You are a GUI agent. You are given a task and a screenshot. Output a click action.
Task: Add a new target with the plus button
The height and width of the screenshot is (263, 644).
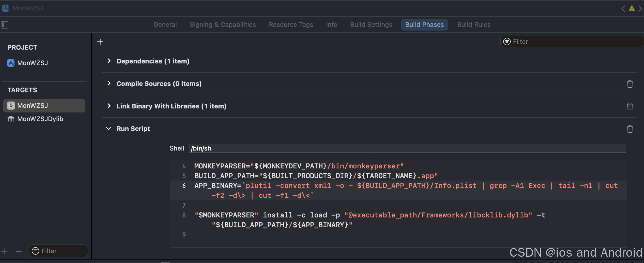(4, 251)
